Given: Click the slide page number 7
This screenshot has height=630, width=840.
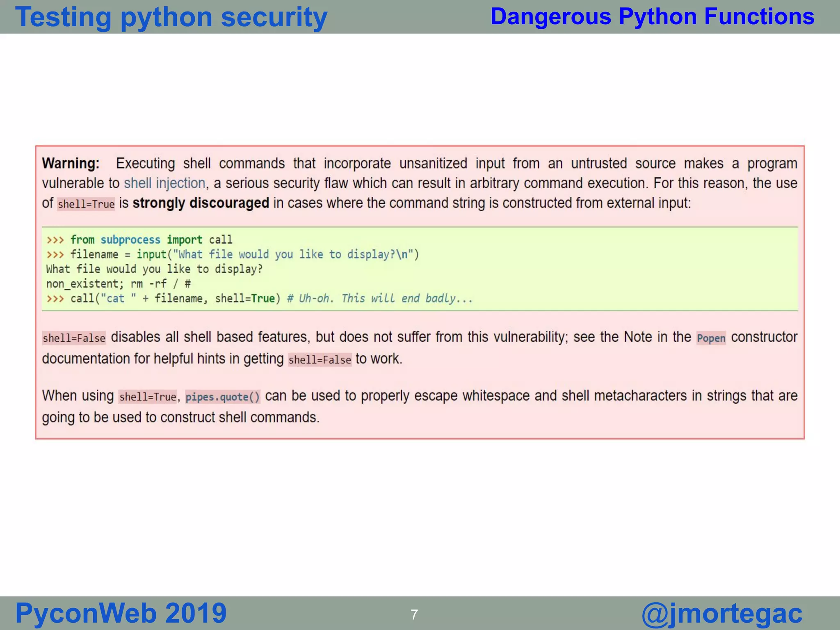Looking at the screenshot, I should 414,614.
